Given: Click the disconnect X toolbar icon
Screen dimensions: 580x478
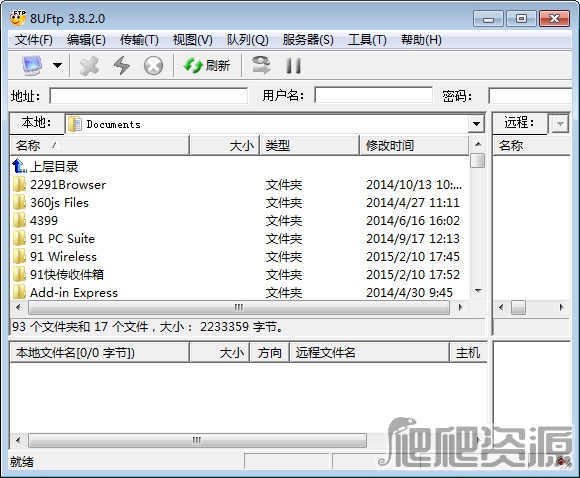Looking at the screenshot, I should [89, 66].
